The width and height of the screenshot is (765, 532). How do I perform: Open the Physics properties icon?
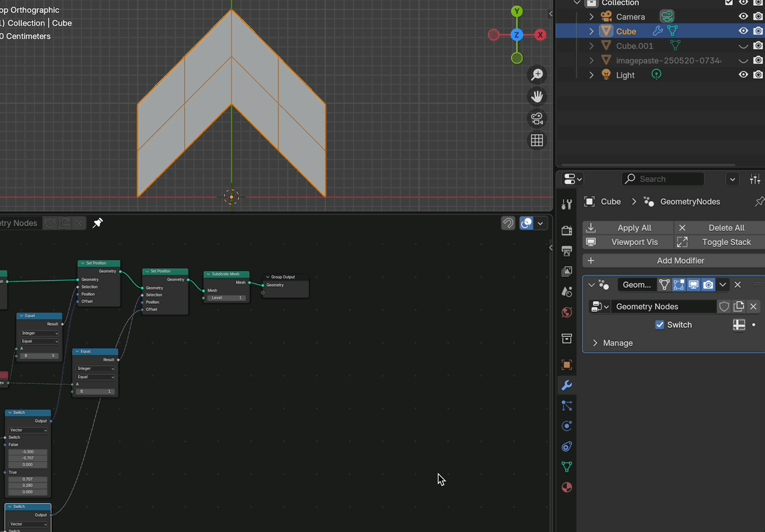point(566,426)
